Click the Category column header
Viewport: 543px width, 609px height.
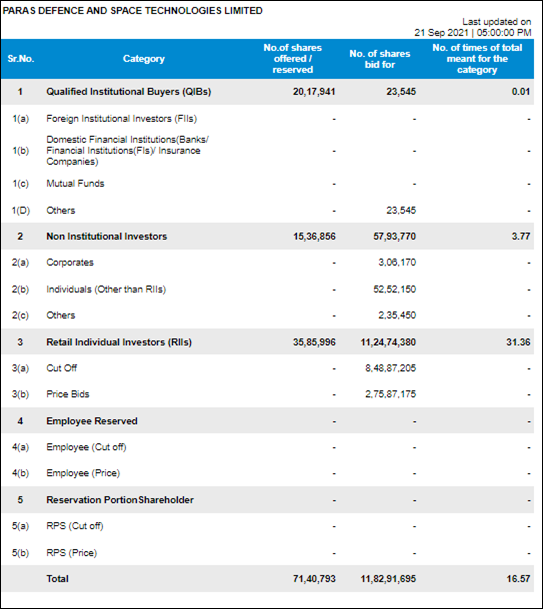click(144, 59)
